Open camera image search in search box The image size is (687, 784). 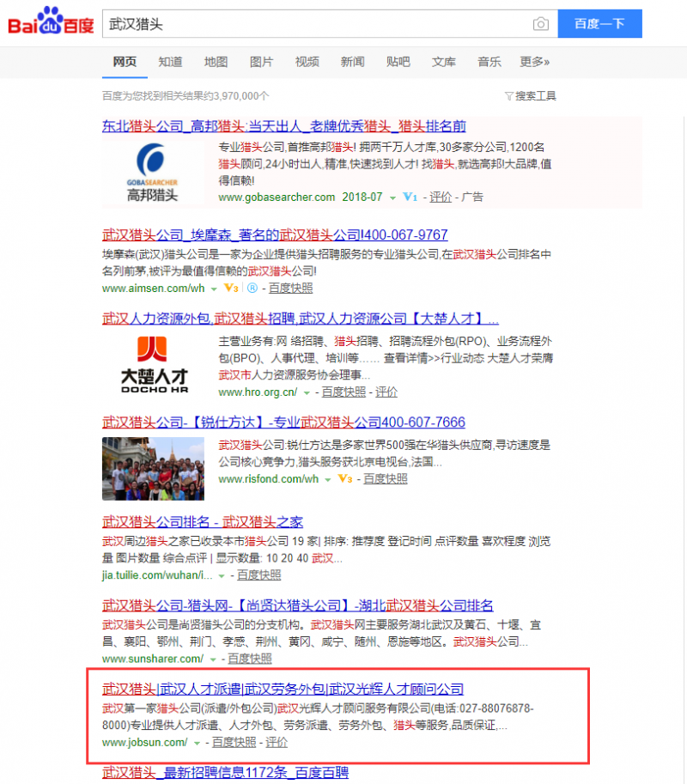(x=540, y=24)
